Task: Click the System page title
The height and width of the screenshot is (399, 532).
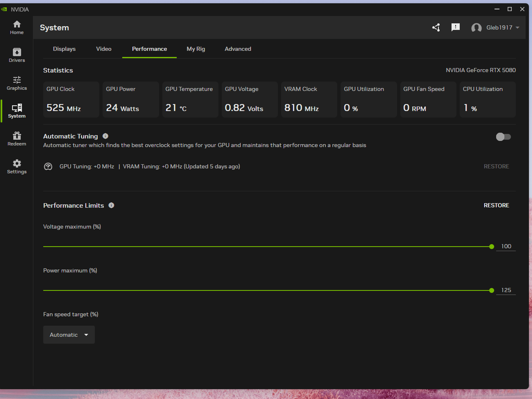Action: click(54, 28)
